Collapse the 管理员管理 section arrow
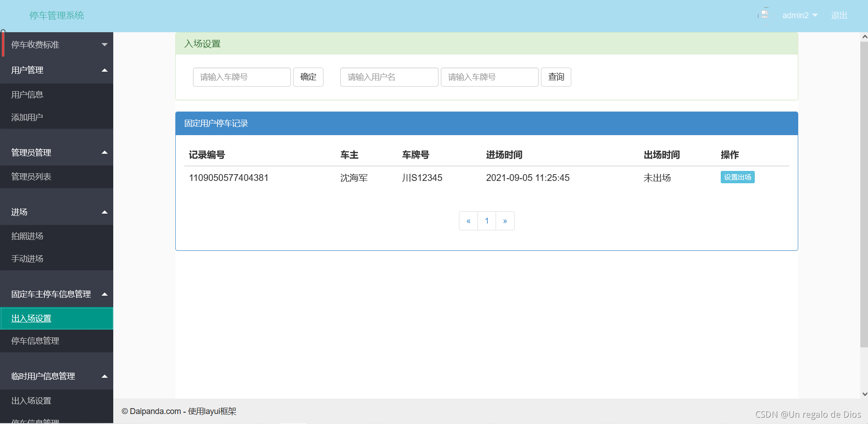Image resolution: width=868 pixels, height=424 pixels. coord(105,152)
